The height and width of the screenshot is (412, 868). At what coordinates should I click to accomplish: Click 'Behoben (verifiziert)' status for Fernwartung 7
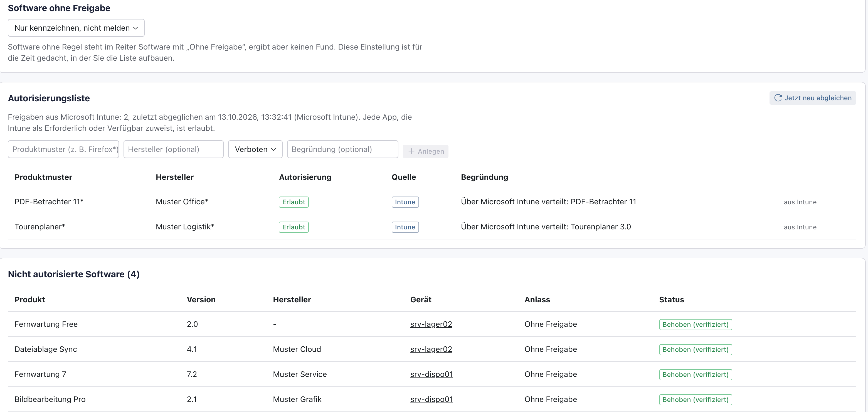[696, 374]
